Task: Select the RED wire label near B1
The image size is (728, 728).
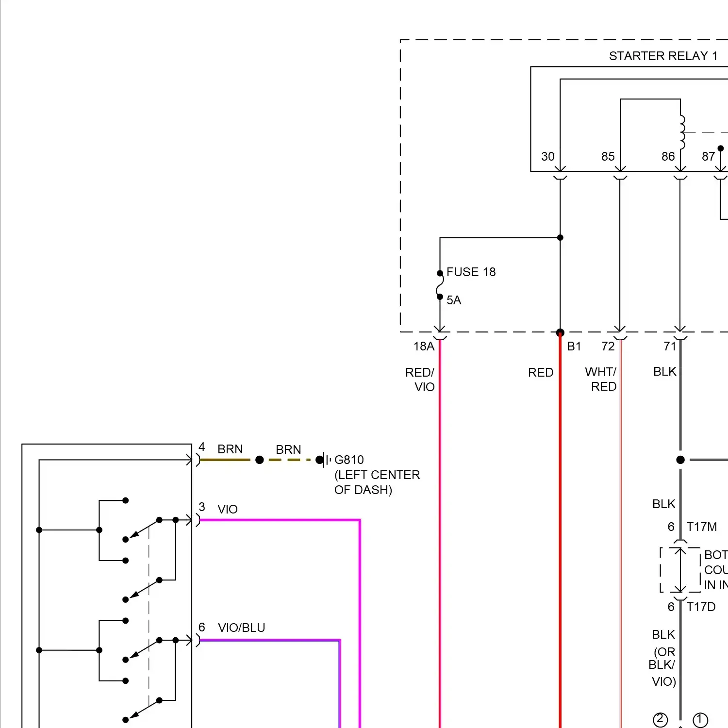Action: point(541,372)
